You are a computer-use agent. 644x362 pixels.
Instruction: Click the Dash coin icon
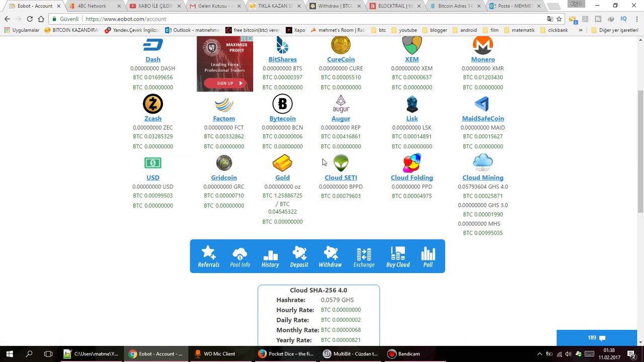point(153,45)
